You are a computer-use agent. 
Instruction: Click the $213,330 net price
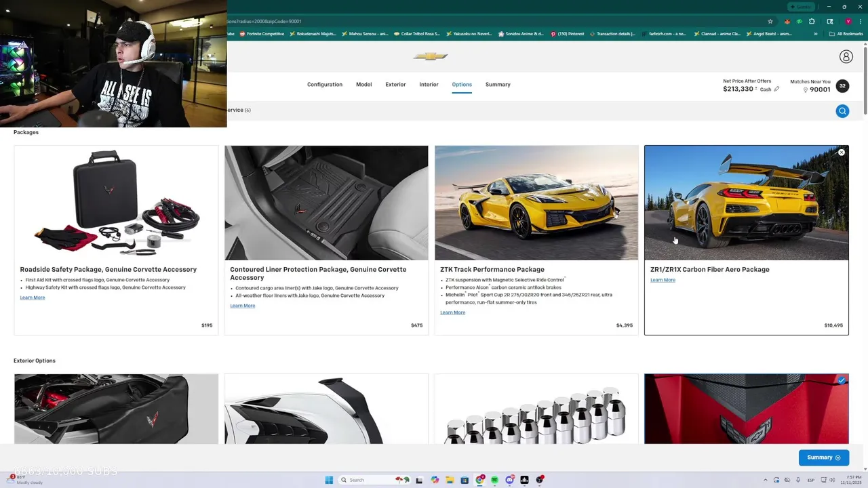[x=738, y=89]
